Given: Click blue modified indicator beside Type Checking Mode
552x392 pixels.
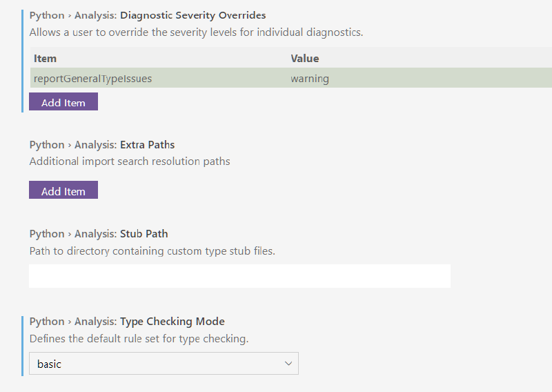Looking at the screenshot, I should click(x=23, y=346).
